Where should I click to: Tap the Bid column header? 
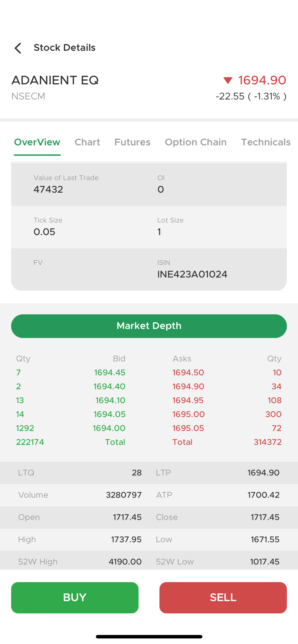[x=119, y=359]
